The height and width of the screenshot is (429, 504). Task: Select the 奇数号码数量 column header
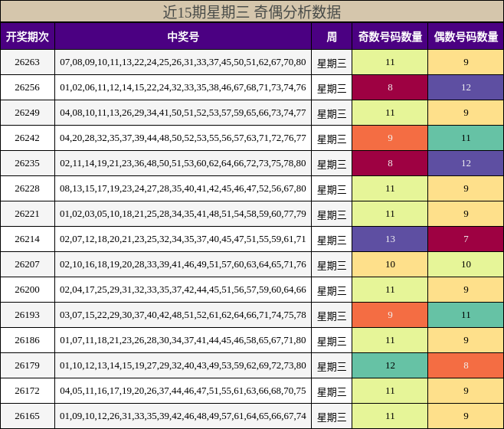[390, 36]
